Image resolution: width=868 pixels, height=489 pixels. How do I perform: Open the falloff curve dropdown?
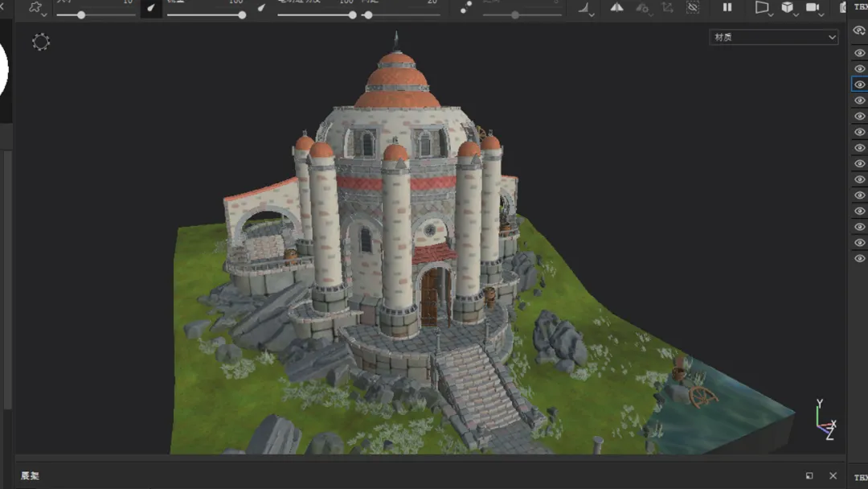point(586,8)
